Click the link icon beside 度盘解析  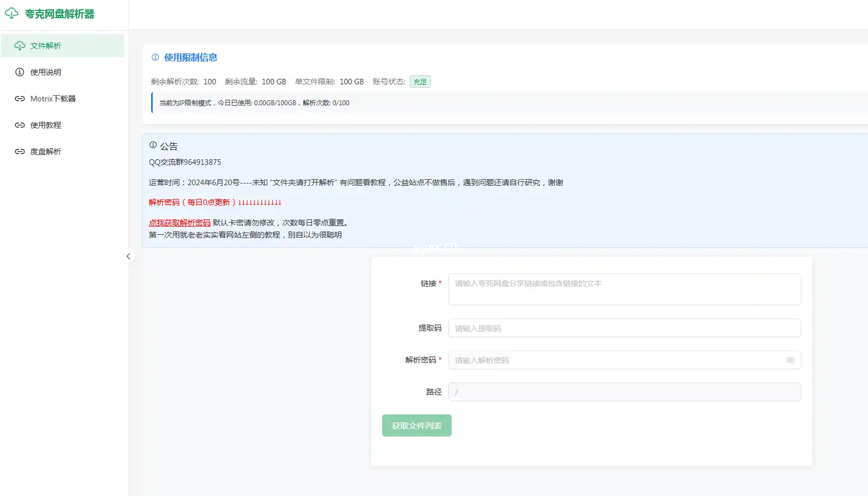pos(20,152)
